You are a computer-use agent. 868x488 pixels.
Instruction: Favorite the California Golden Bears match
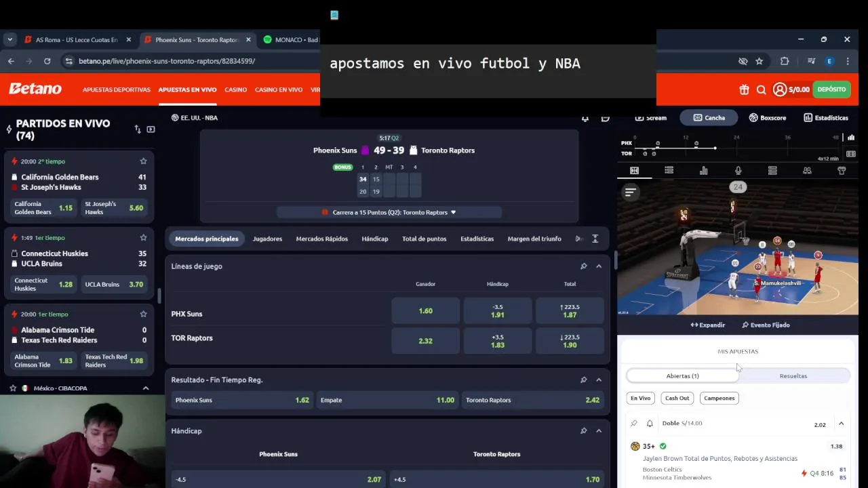point(143,161)
